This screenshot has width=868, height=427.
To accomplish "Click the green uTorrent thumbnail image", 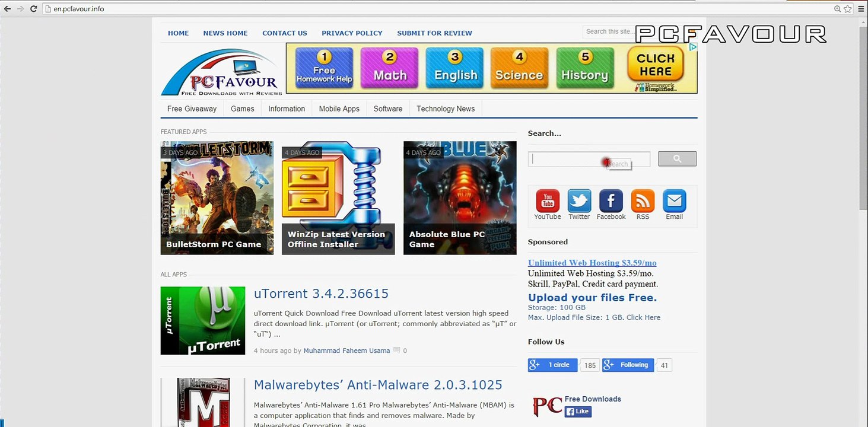I will (203, 321).
